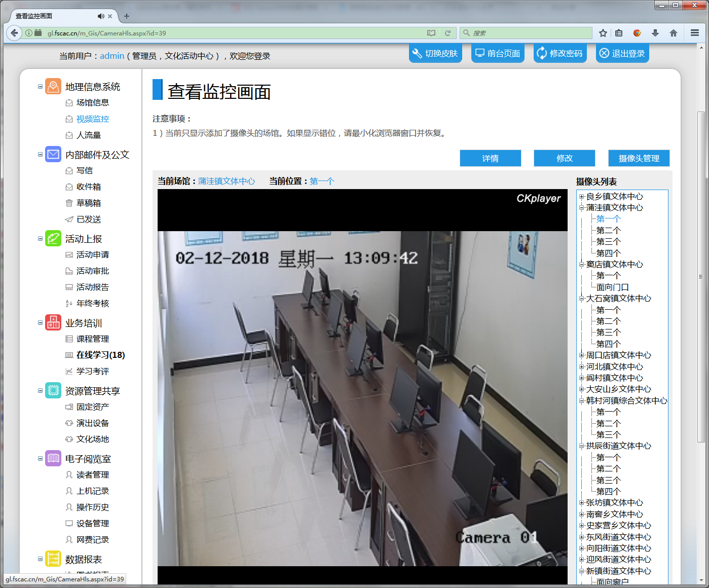Image resolution: width=709 pixels, height=588 pixels.
Task: Open 人流量 in the sidebar
Action: pos(89,135)
